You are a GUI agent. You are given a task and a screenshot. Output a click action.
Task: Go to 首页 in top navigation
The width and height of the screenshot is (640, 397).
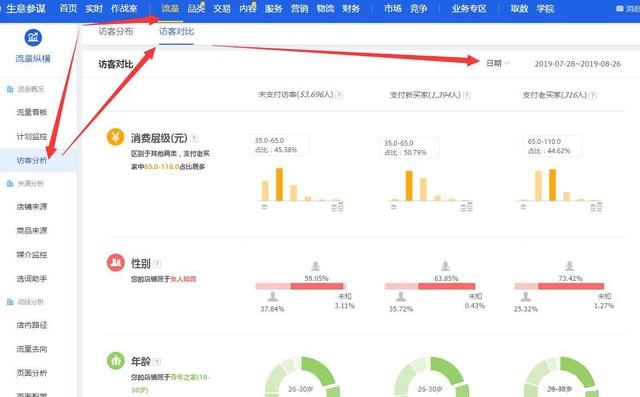click(x=68, y=8)
